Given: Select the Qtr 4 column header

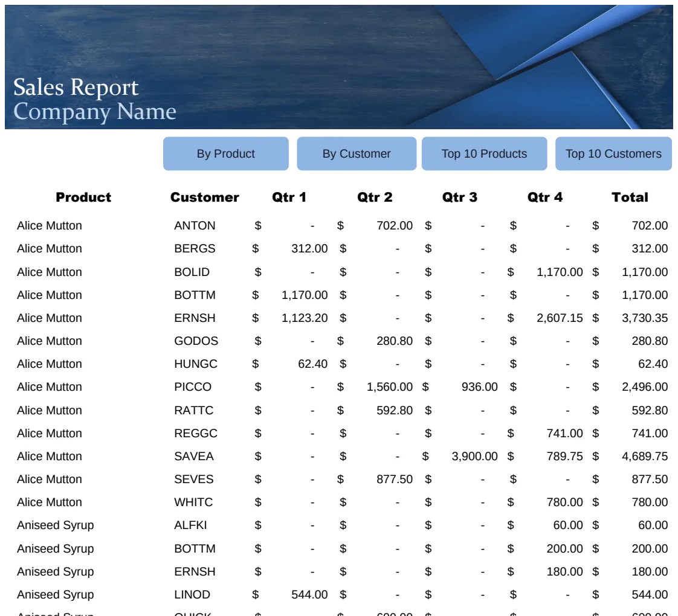Looking at the screenshot, I should [545, 197].
